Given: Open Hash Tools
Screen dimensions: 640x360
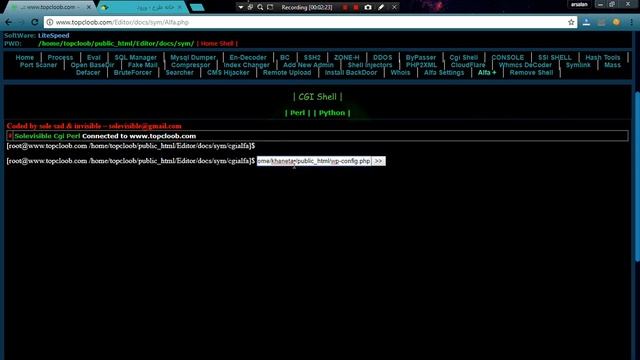Looking at the screenshot, I should 603,58.
